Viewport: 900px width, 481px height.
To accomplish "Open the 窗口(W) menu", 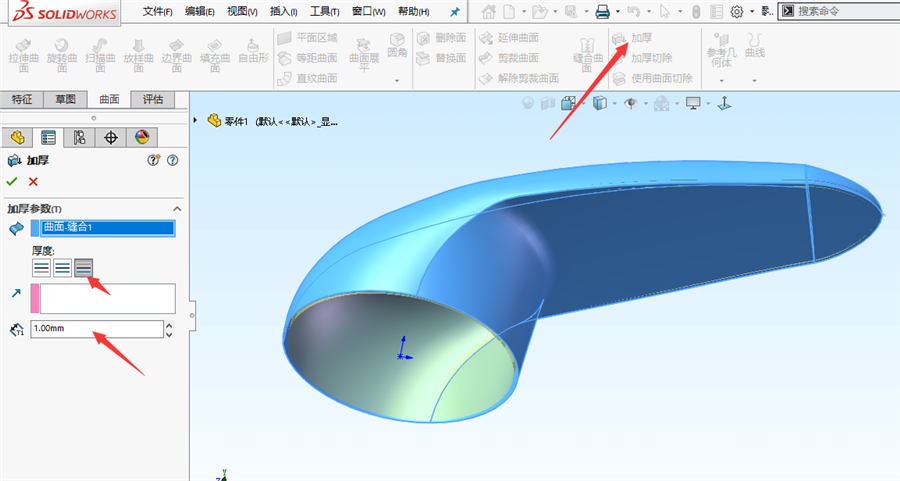I will tap(368, 11).
